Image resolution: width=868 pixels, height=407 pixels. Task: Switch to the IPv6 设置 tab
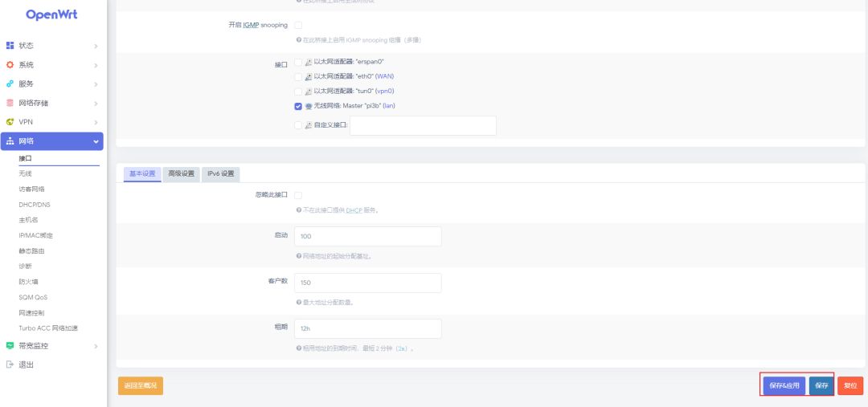point(220,173)
